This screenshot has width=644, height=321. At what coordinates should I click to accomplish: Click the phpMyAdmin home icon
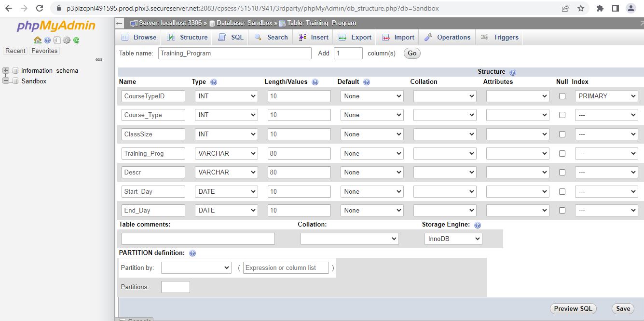(38, 40)
